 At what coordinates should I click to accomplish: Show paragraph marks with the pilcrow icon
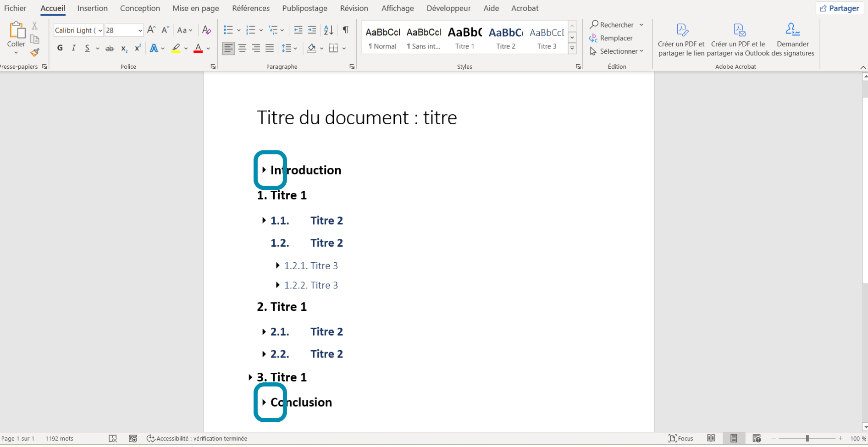346,30
